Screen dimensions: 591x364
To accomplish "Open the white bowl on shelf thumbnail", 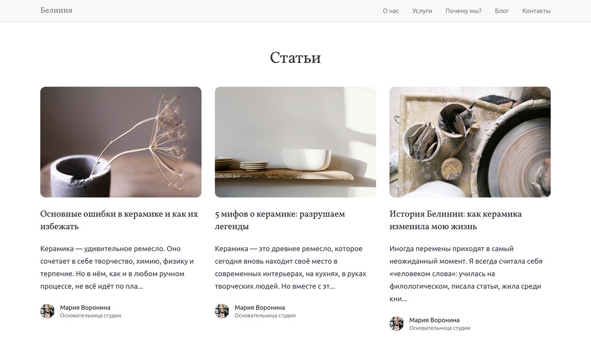I will point(295,142).
